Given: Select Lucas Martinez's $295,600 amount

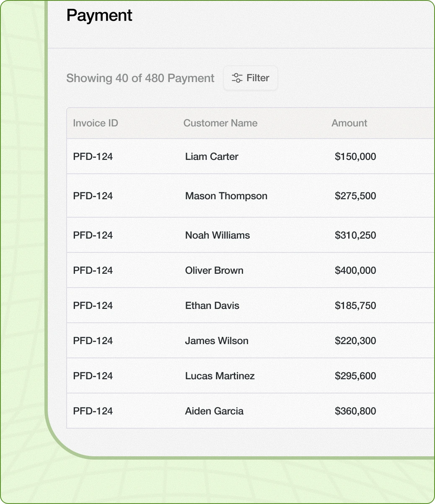Looking at the screenshot, I should pyautogui.click(x=355, y=376).
